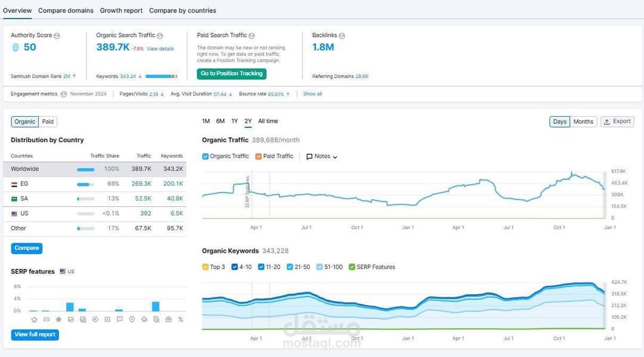Click the video play-circle SERP feature icon
The width and height of the screenshot is (644, 357).
[x=95, y=319]
